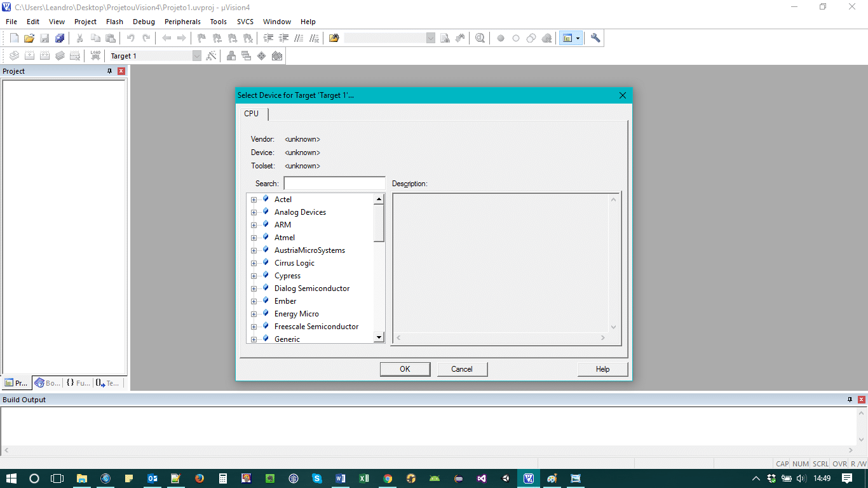
Task: Click the New file icon in toolbar
Action: 14,38
